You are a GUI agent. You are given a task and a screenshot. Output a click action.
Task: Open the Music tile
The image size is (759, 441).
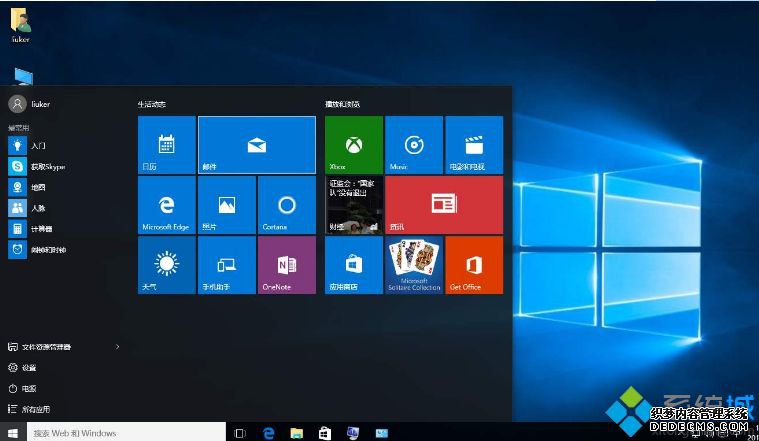(x=414, y=144)
